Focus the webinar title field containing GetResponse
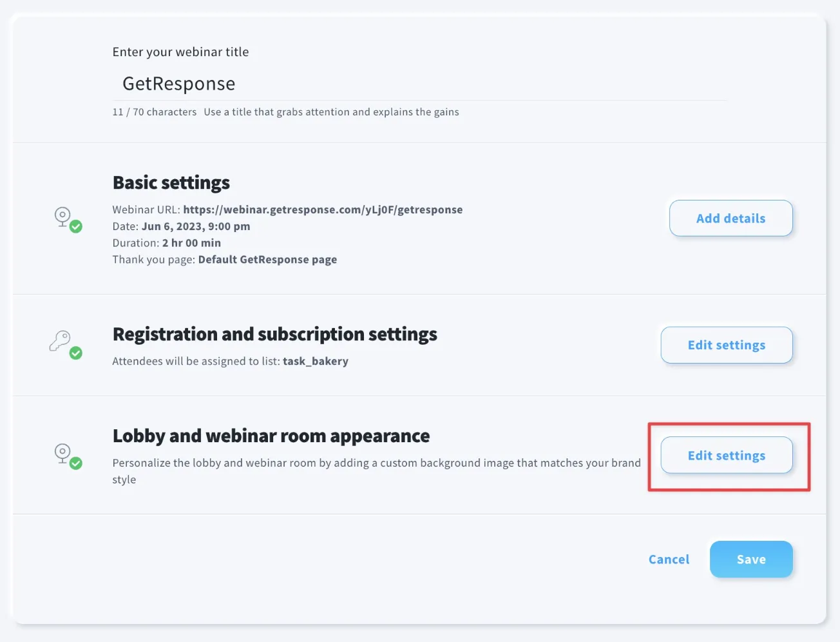Image resolution: width=840 pixels, height=642 pixels. coord(420,84)
